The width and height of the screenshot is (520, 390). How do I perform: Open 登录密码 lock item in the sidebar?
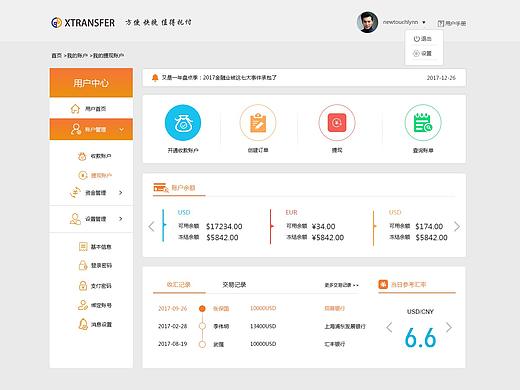point(95,265)
